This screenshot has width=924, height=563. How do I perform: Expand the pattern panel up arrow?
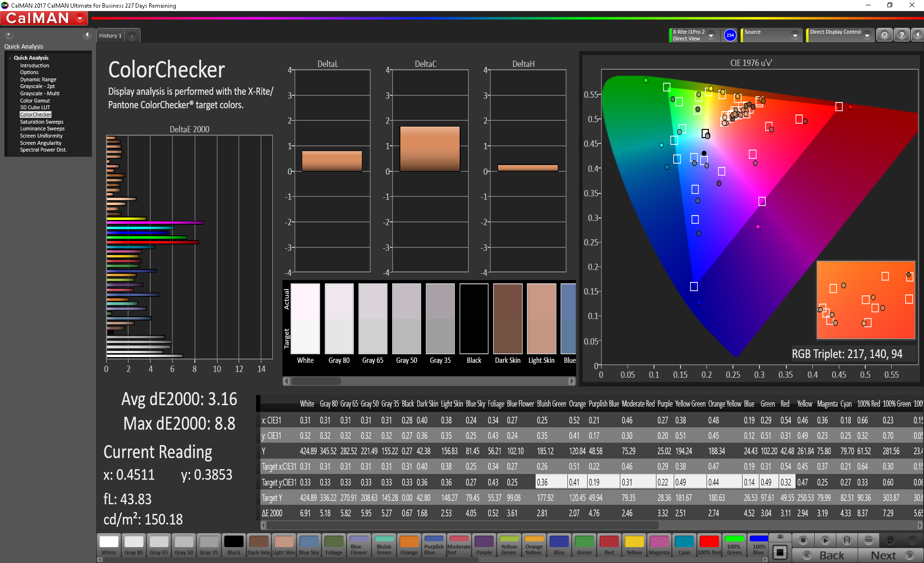coord(780,537)
